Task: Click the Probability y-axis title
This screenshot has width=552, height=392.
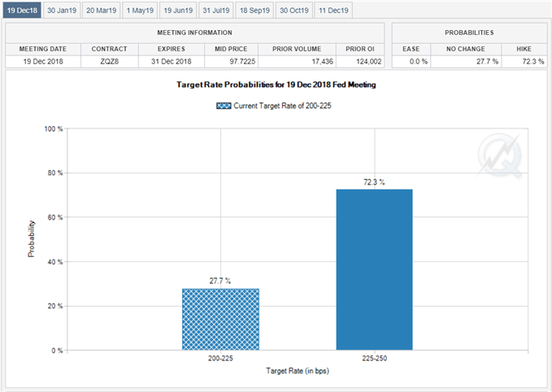Action: (32, 239)
